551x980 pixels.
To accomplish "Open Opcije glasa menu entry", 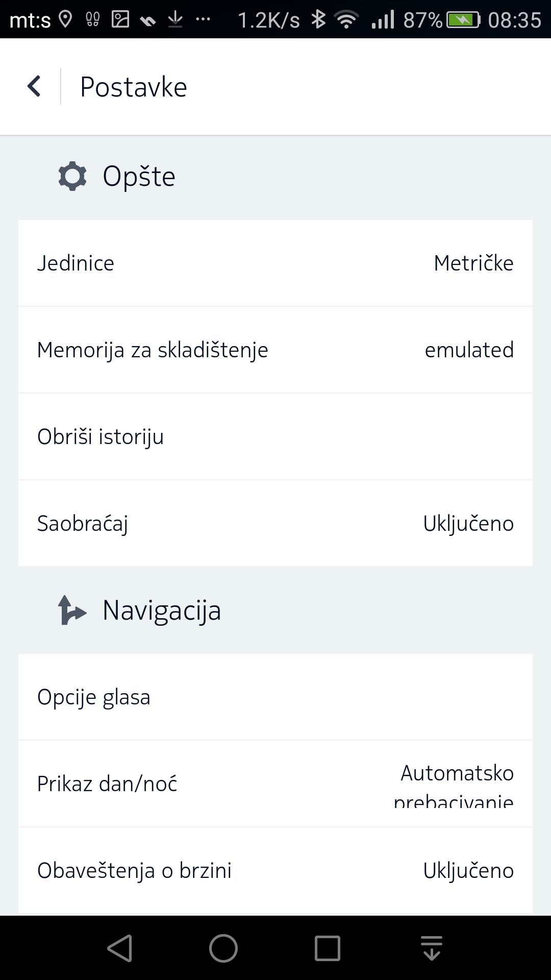I will [275, 697].
